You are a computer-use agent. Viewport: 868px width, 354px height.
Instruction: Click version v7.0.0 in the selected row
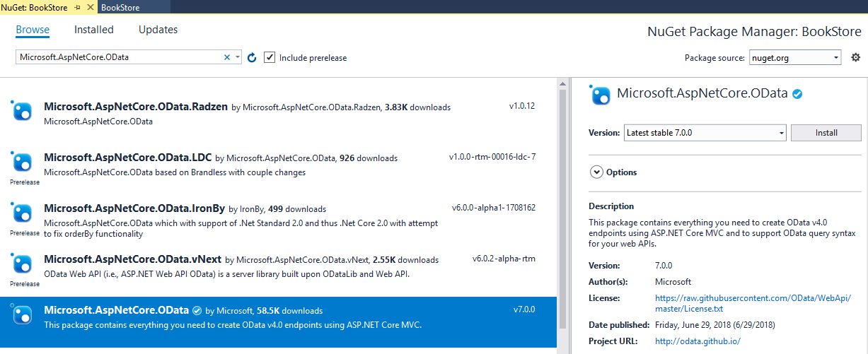tap(524, 309)
